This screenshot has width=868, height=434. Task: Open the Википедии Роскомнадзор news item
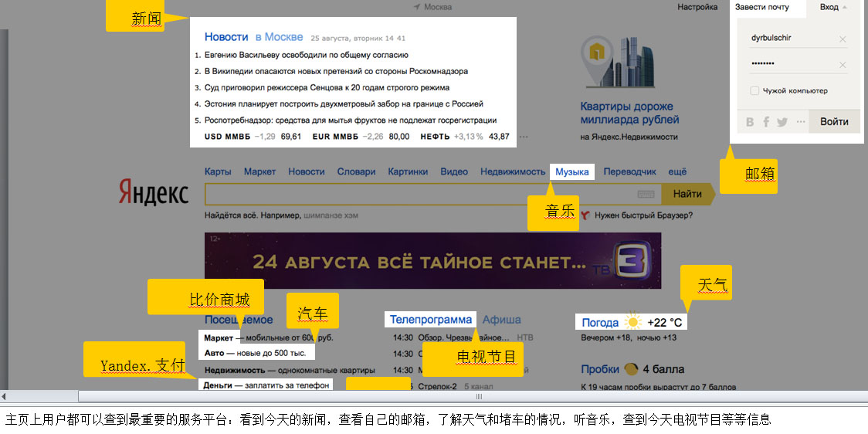[x=336, y=71]
